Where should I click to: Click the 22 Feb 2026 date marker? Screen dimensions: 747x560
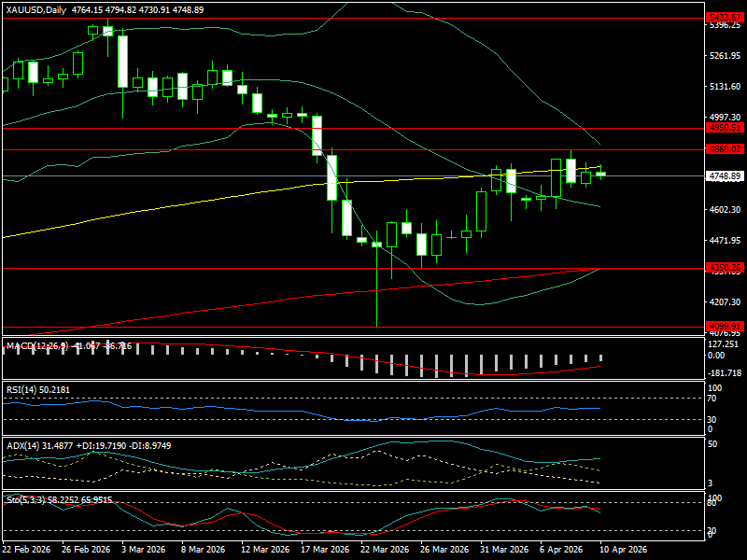(28, 551)
